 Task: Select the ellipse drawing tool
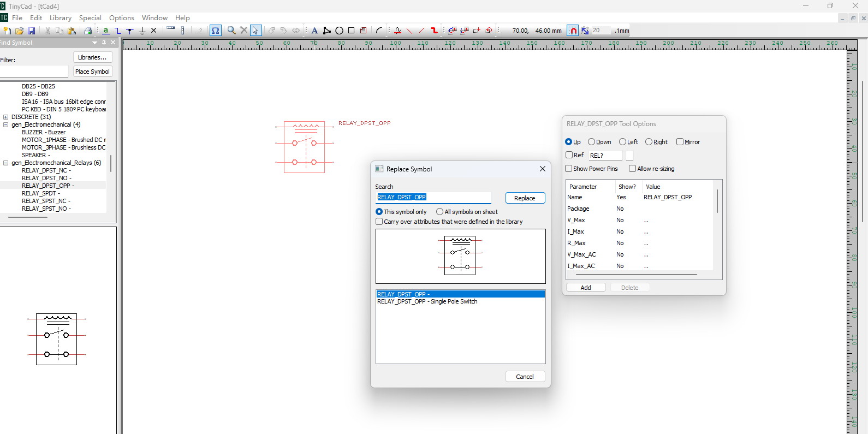(x=339, y=31)
